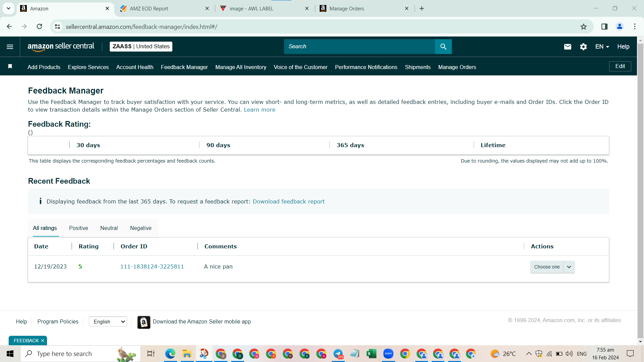Click Download feedback report link

(289, 201)
